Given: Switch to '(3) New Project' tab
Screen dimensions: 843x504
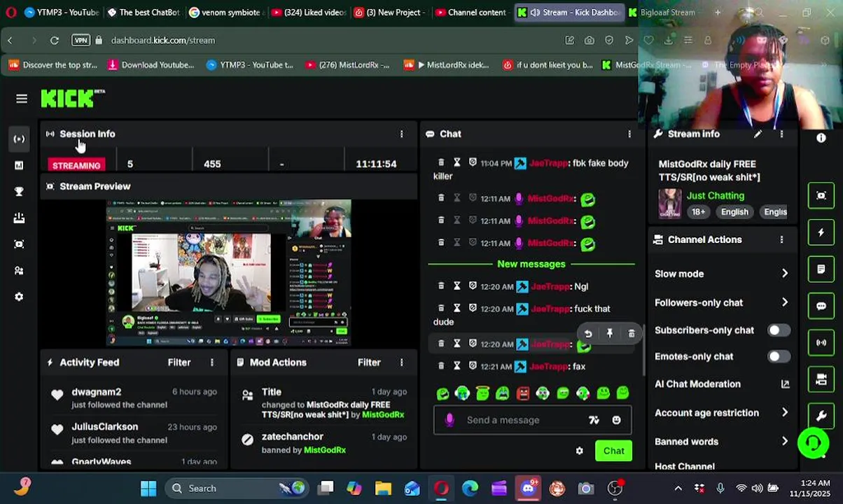Looking at the screenshot, I should [x=389, y=12].
